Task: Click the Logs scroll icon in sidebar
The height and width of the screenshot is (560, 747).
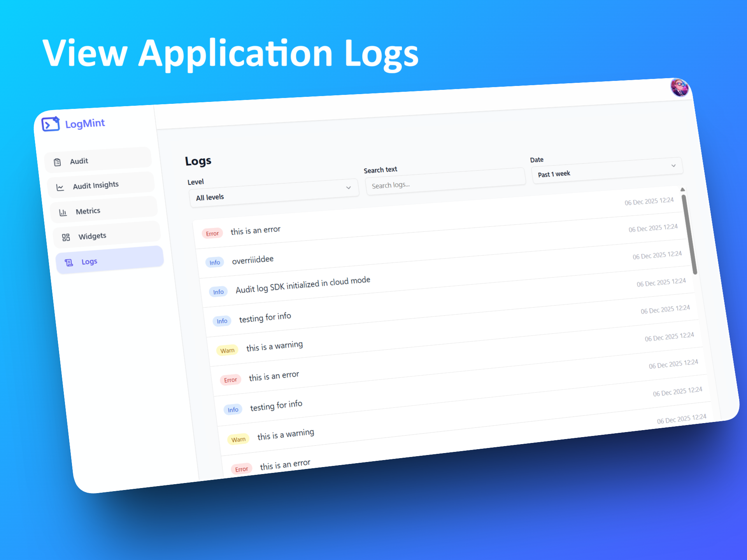Action: (69, 262)
